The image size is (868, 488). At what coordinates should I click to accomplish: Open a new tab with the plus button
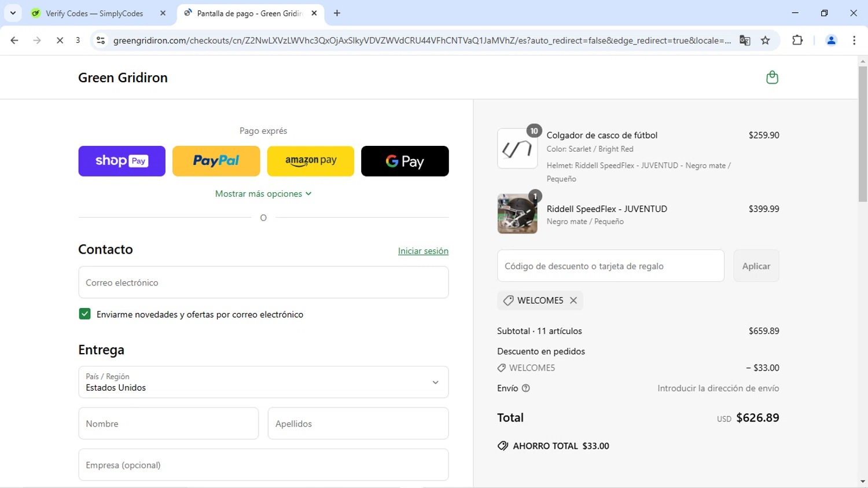pyautogui.click(x=337, y=13)
